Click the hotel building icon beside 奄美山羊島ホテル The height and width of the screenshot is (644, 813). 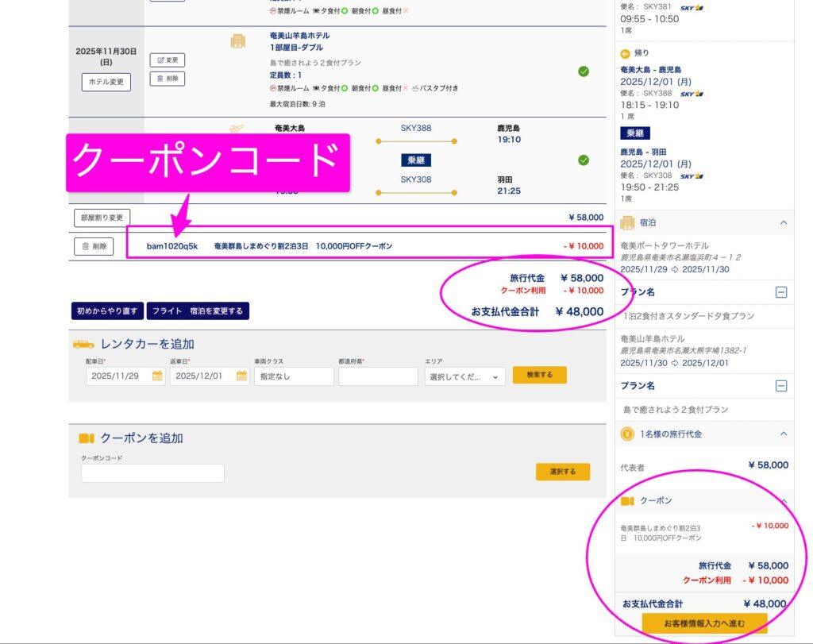click(x=238, y=41)
